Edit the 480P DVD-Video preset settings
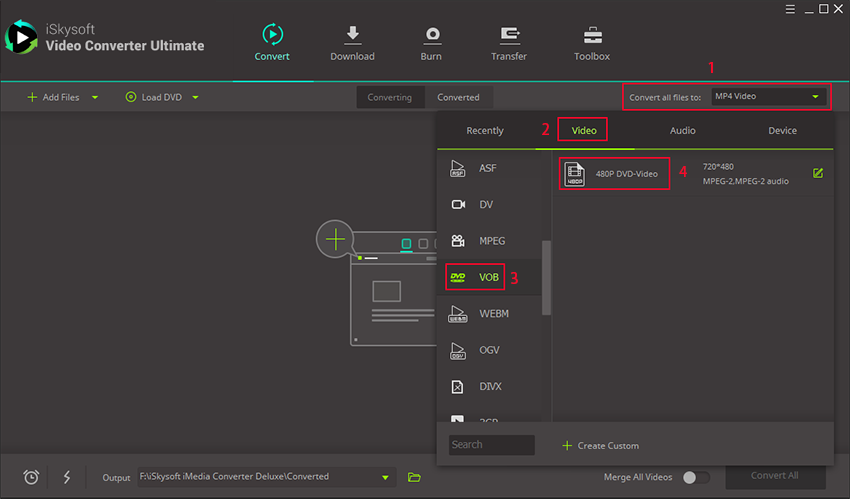850x499 pixels. pyautogui.click(x=818, y=173)
